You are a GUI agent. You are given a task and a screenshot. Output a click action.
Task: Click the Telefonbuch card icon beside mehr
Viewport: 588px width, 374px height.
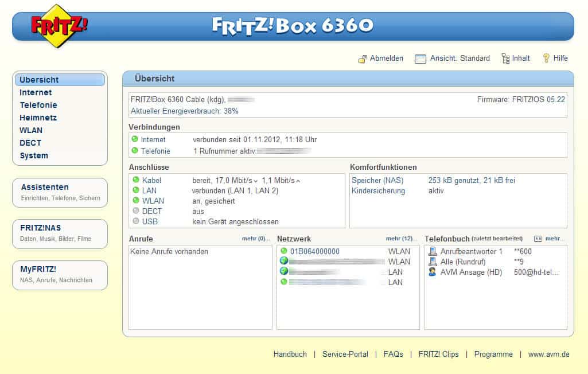point(538,239)
